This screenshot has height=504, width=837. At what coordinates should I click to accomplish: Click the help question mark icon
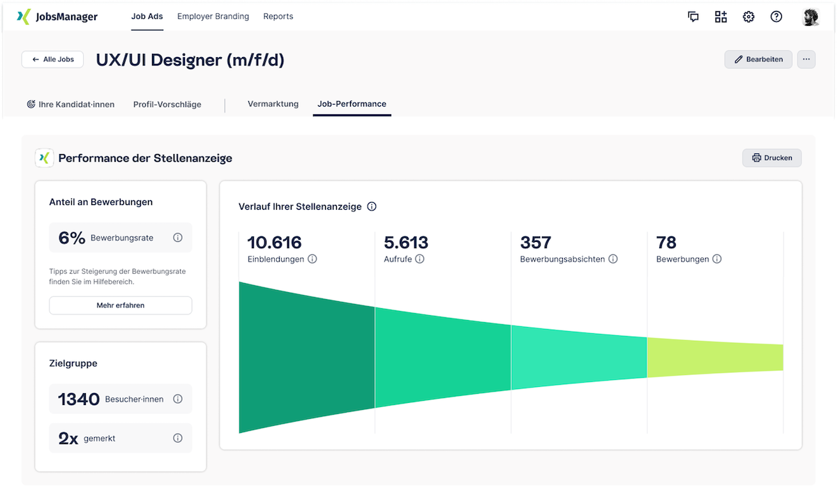point(776,16)
